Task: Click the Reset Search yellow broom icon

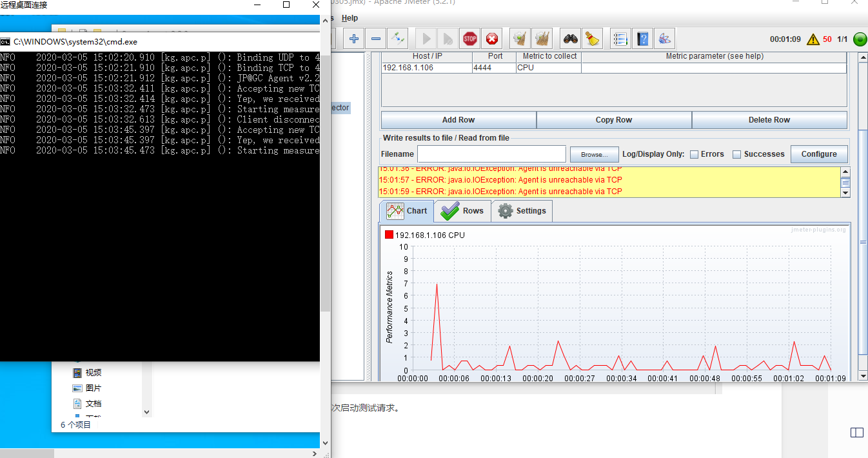Action: 592,39
